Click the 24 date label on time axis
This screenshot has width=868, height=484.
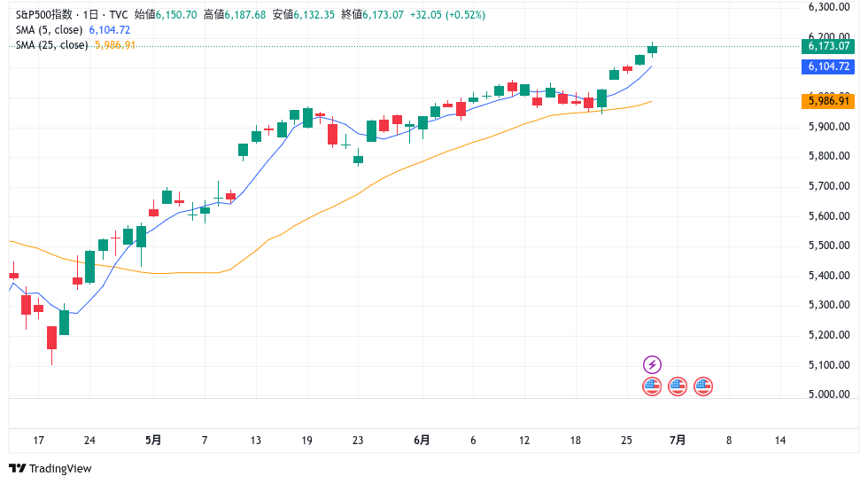point(89,441)
